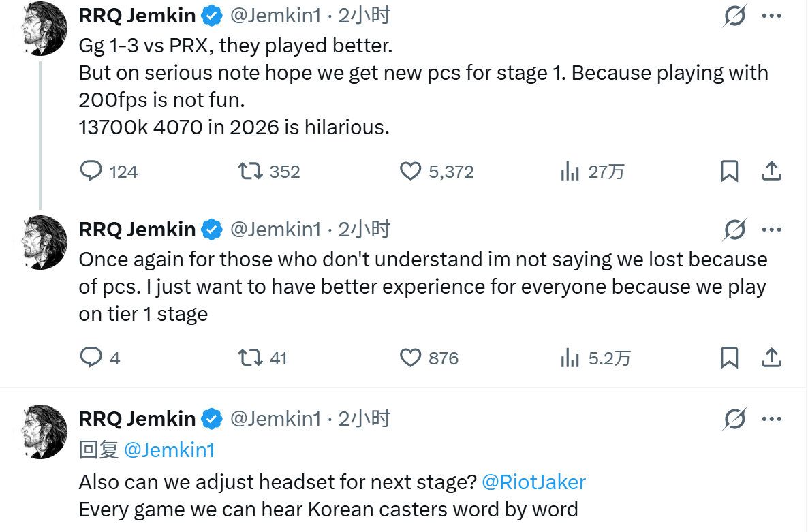
Task: Bookmark the tier 1 stage tweet
Action: pos(729,358)
